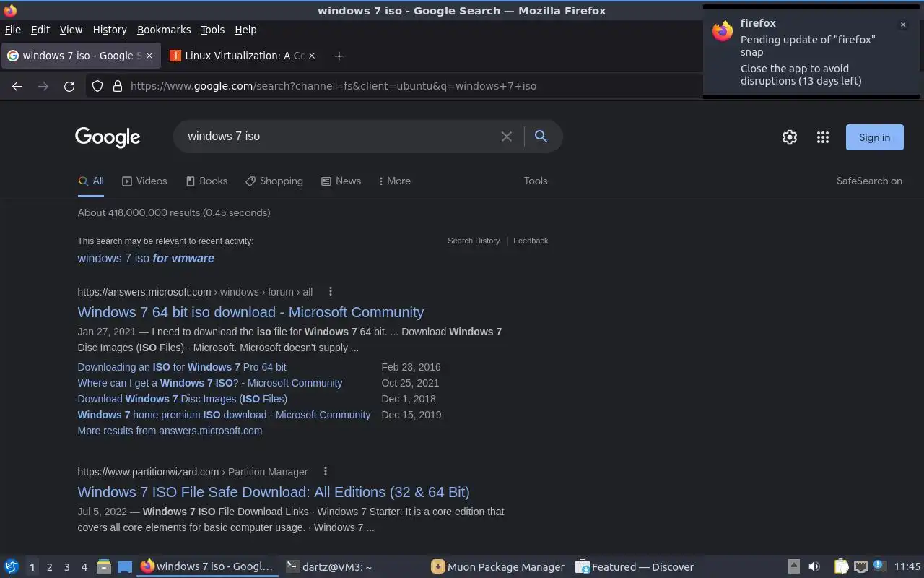
Task: Click the removable media eject tray icon
Action: point(793,566)
